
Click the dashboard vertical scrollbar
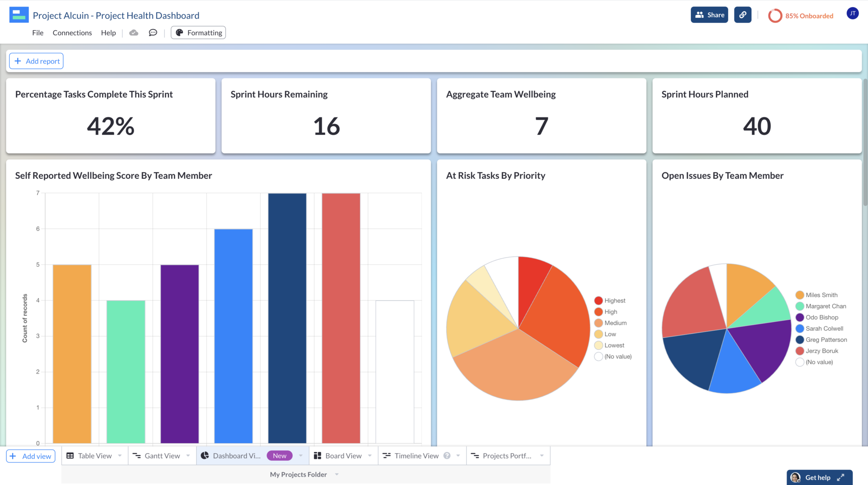(x=865, y=142)
